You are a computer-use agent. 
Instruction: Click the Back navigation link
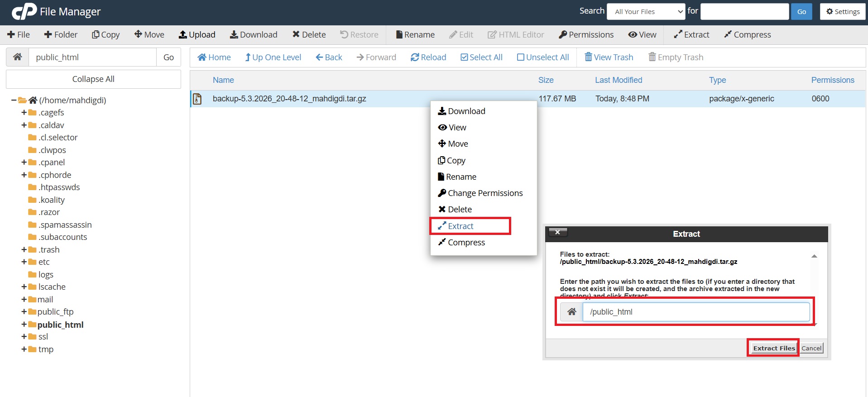pyautogui.click(x=329, y=57)
